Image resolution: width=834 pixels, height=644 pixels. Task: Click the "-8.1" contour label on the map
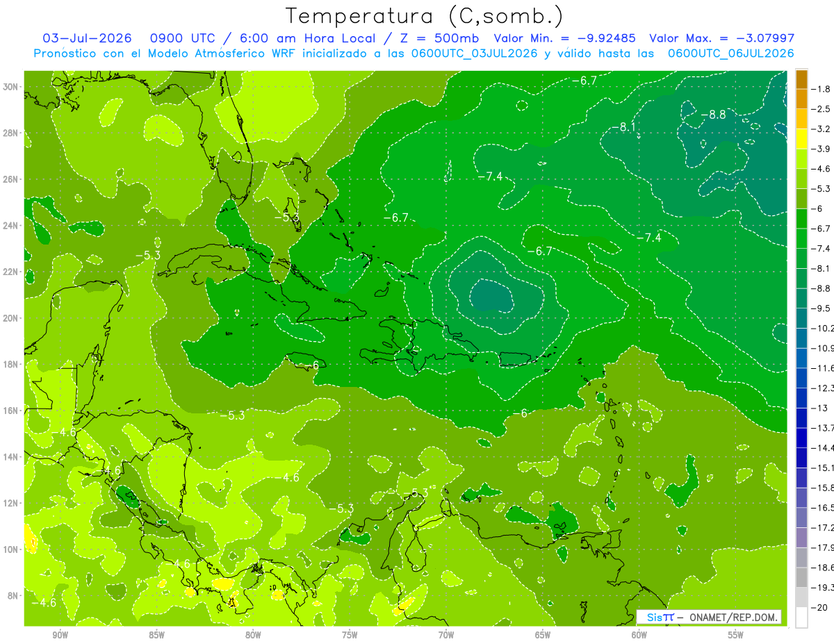pos(624,127)
